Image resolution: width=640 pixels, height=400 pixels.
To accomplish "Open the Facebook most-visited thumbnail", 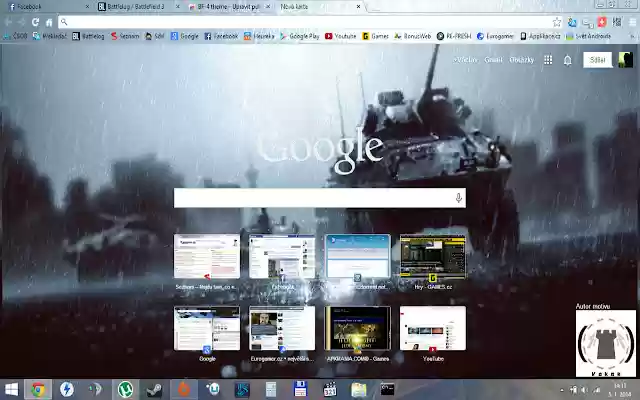I will [282, 257].
